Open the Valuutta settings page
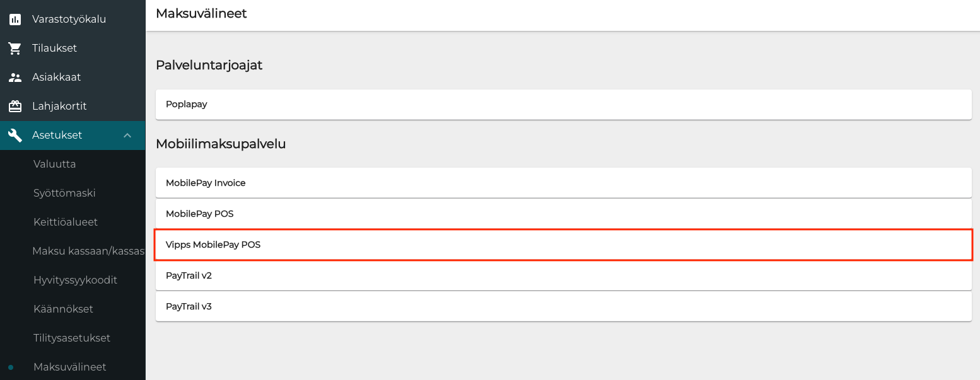Viewport: 980px width, 380px height. [54, 164]
